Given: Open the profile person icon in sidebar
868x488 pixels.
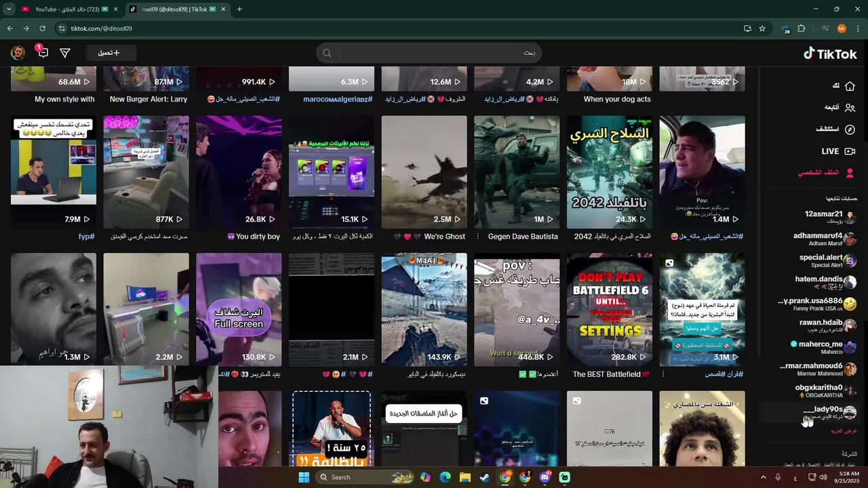Looking at the screenshot, I should click(850, 173).
